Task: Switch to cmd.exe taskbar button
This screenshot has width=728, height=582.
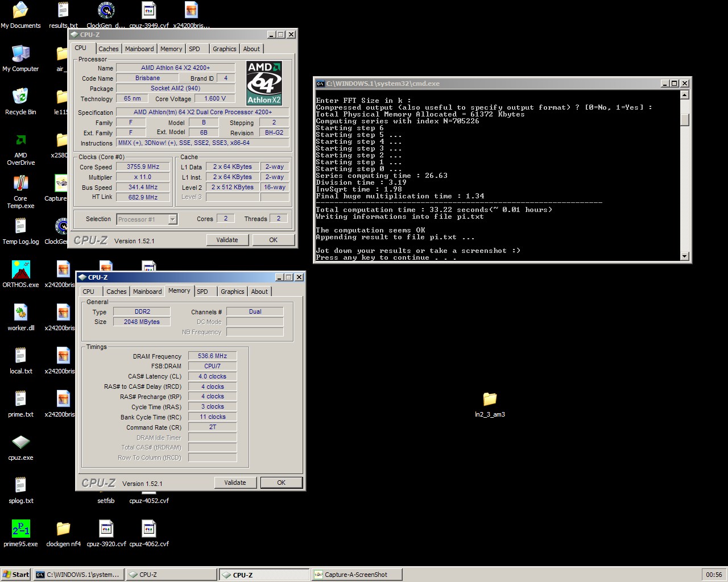Action: (x=78, y=575)
